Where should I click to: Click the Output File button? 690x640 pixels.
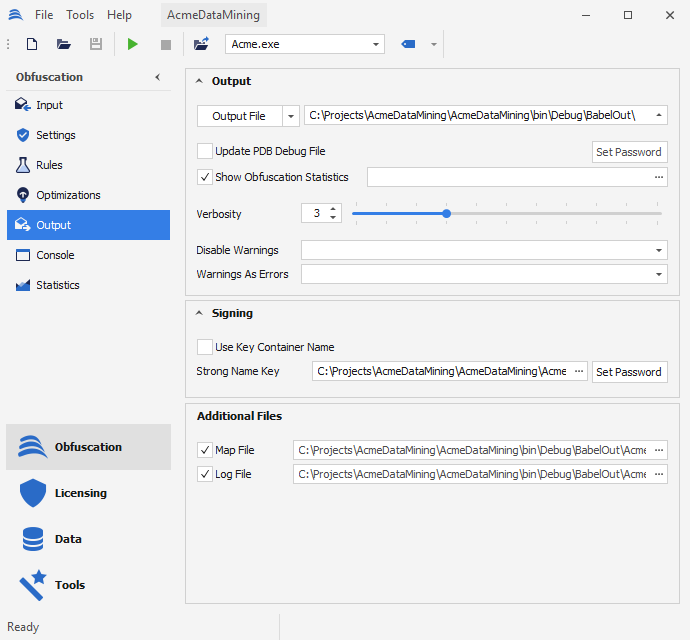pyautogui.click(x=239, y=116)
